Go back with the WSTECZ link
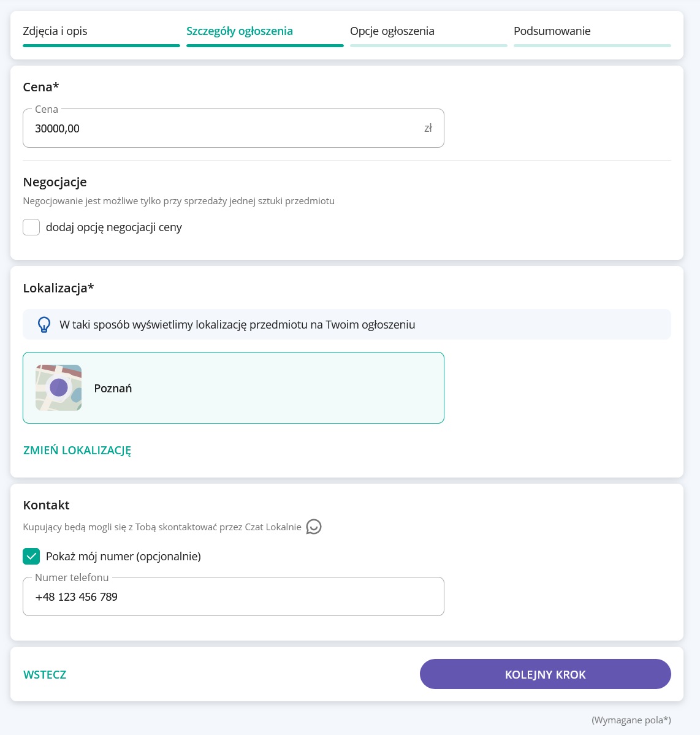 [45, 674]
